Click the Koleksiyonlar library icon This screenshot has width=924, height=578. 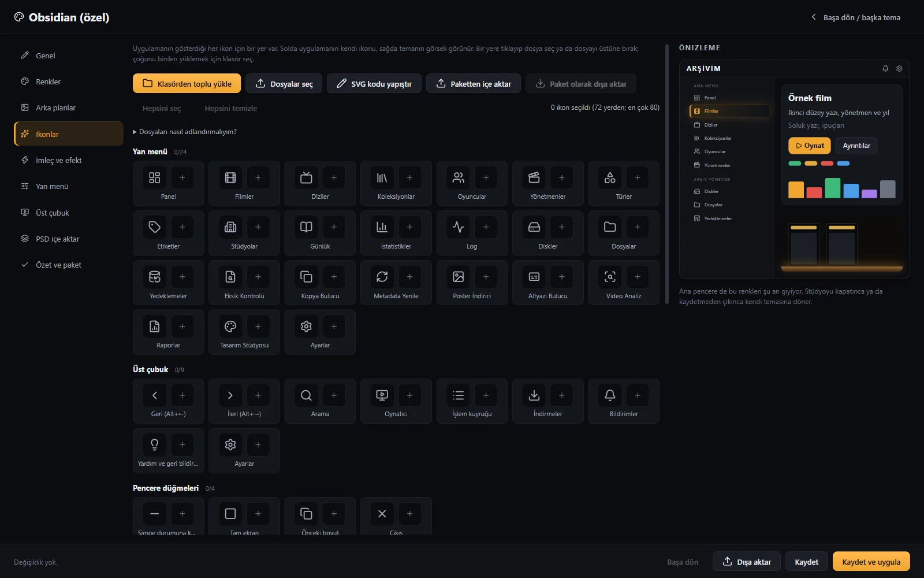tap(382, 177)
